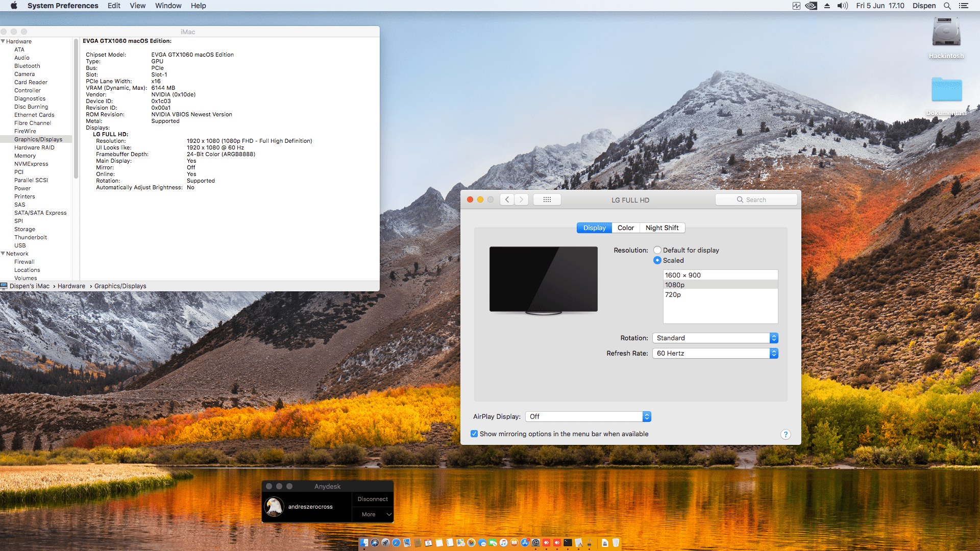This screenshot has width=980, height=551.
Task: Switch to the Night Shift tab
Action: coord(661,228)
